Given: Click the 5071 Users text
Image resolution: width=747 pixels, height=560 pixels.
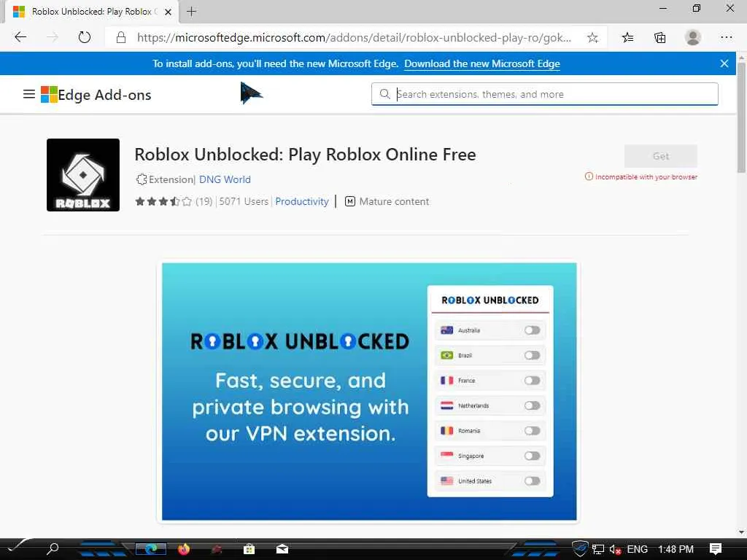Looking at the screenshot, I should (x=244, y=201).
